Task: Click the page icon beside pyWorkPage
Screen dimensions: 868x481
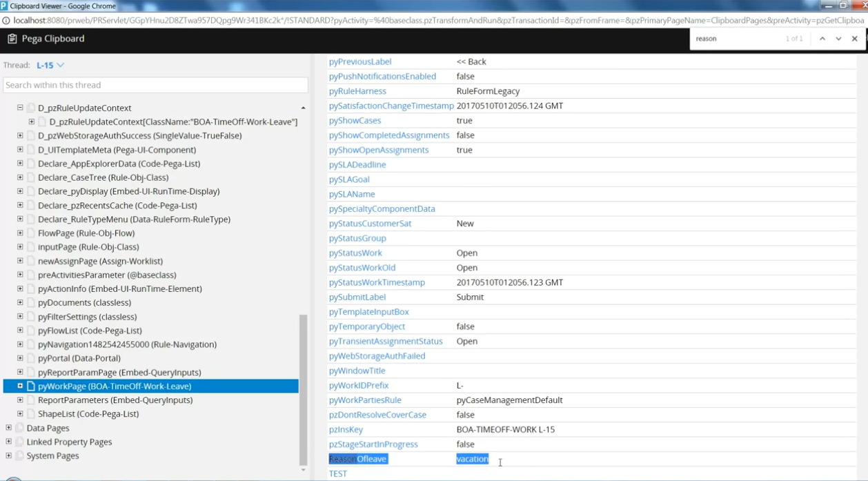Action: tap(31, 386)
